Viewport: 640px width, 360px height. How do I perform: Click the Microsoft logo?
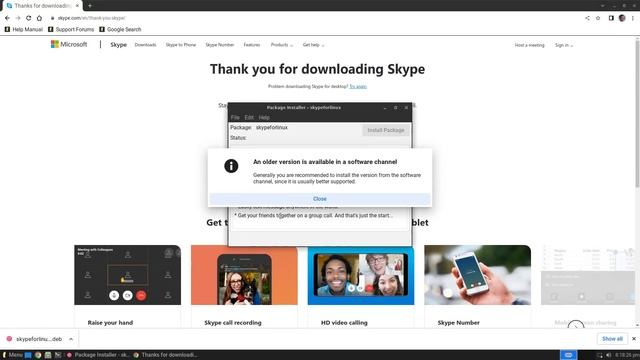point(69,44)
